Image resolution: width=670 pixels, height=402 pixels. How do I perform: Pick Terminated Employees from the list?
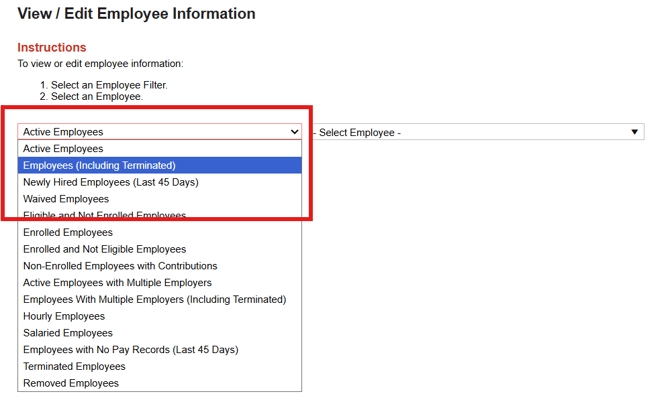[x=72, y=367]
